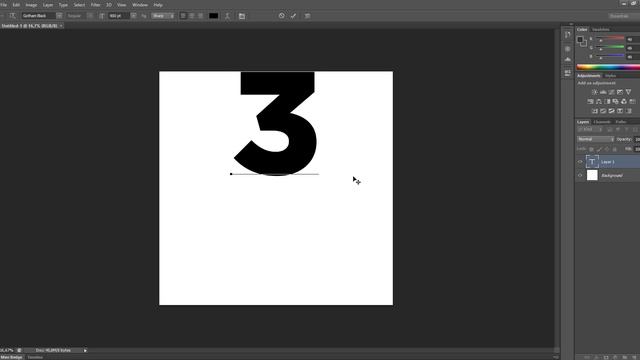Click the 3D text icon in options bar

(x=307, y=16)
